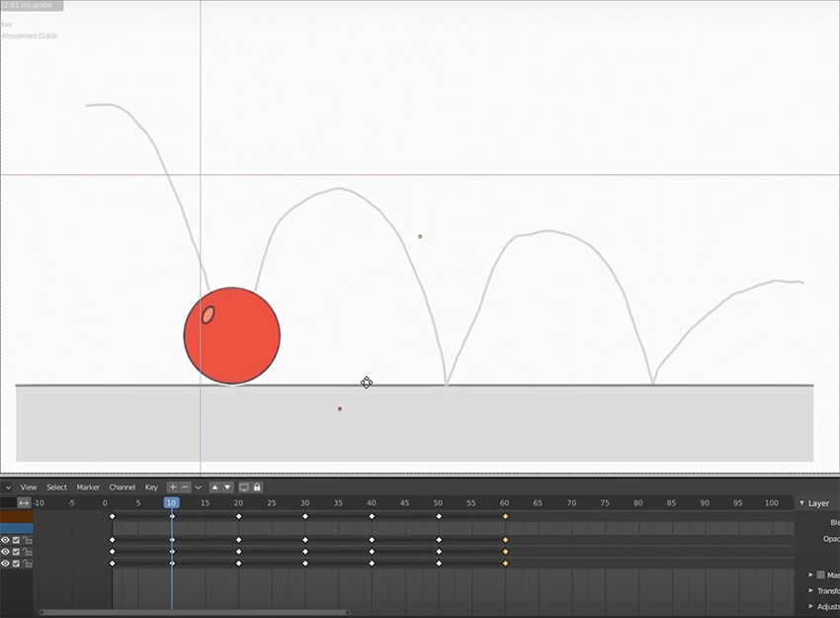Lock the top layer with its padlock icon
This screenshot has height=618, width=840.
pyautogui.click(x=27, y=540)
